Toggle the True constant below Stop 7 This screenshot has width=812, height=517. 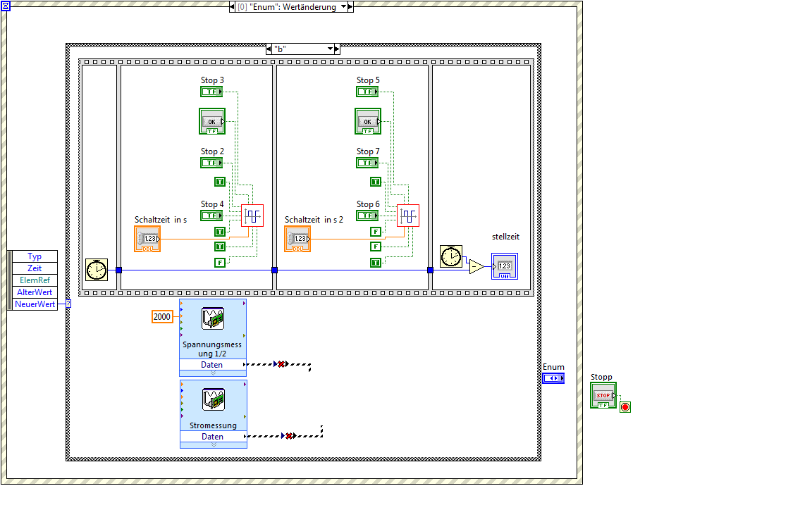point(376,182)
